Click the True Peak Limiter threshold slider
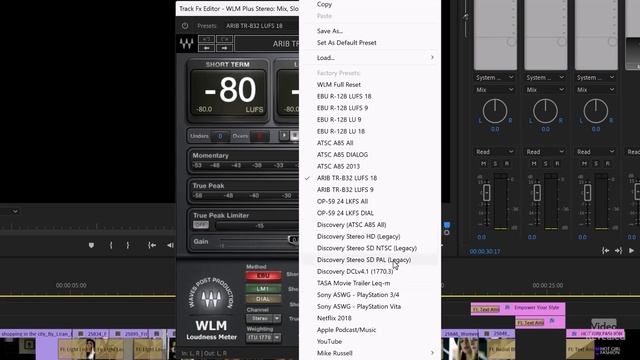This screenshot has height=360, width=640. click(257, 225)
